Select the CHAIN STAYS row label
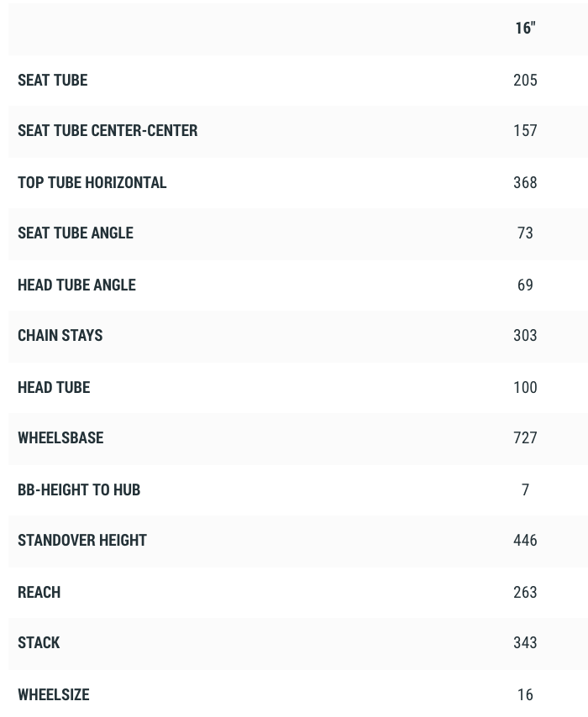The width and height of the screenshot is (588, 717). tap(60, 336)
